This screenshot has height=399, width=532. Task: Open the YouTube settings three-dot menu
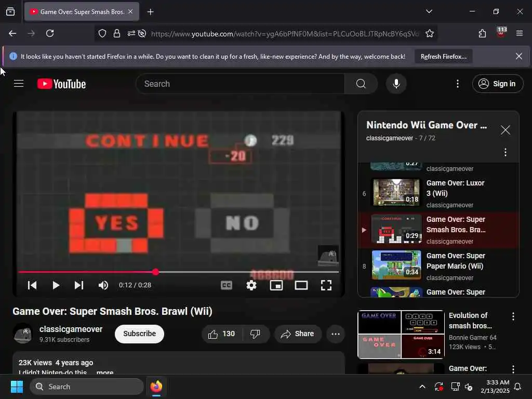pos(457,84)
